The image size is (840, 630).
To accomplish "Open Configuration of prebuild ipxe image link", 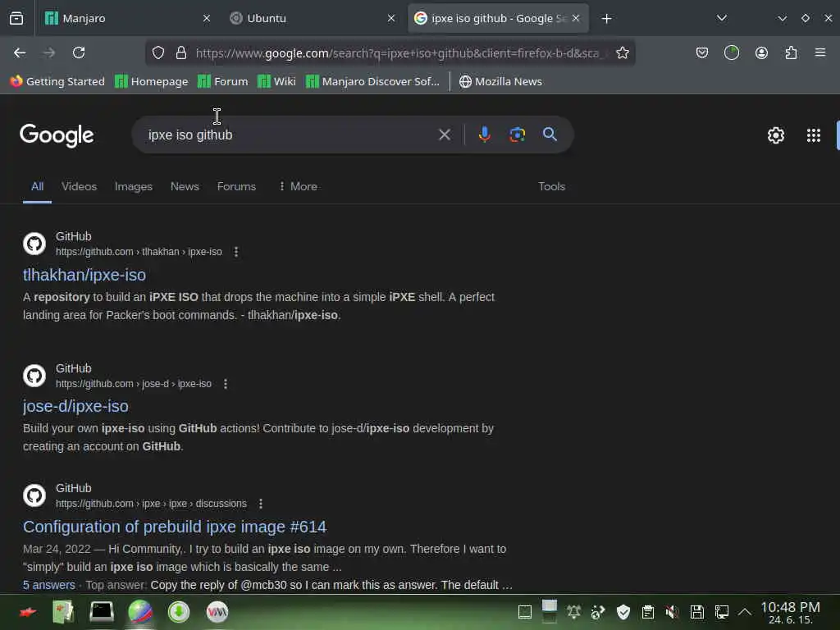I will (x=175, y=527).
